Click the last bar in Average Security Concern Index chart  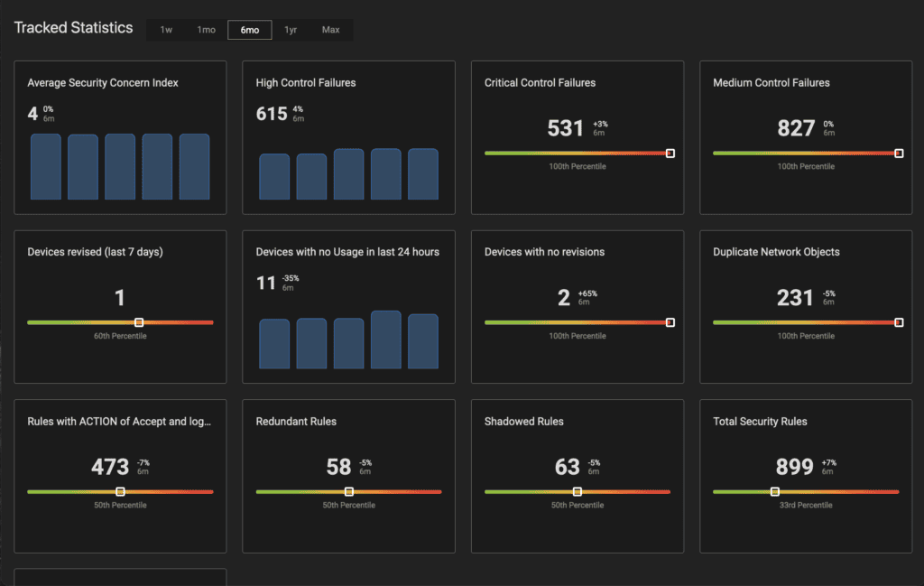click(x=193, y=164)
